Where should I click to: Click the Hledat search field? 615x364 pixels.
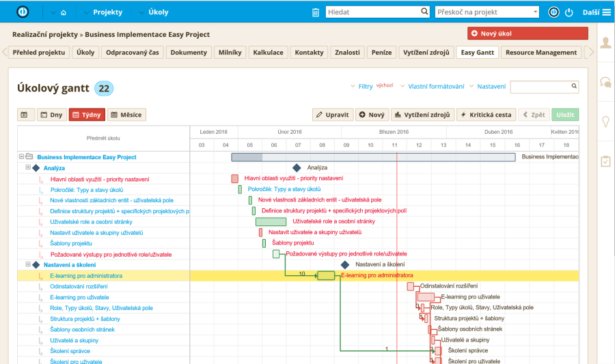[x=378, y=12]
